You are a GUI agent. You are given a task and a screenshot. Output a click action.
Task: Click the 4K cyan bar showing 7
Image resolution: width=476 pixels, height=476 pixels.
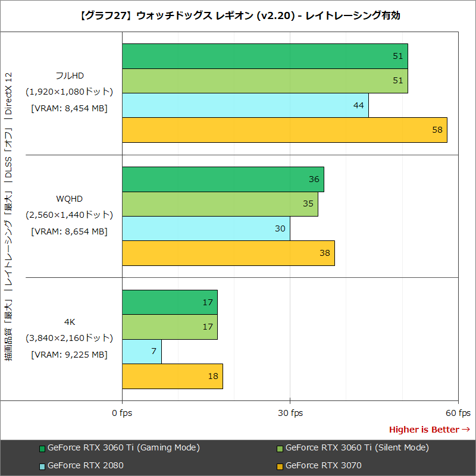pos(142,352)
